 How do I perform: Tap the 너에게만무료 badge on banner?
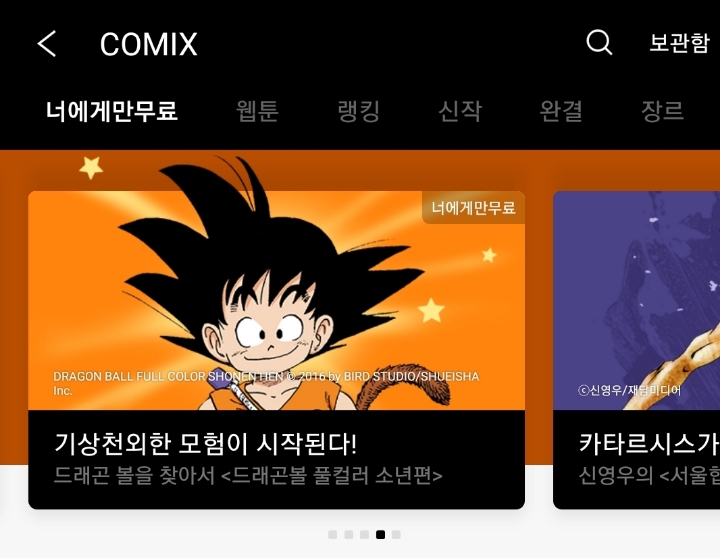473,208
